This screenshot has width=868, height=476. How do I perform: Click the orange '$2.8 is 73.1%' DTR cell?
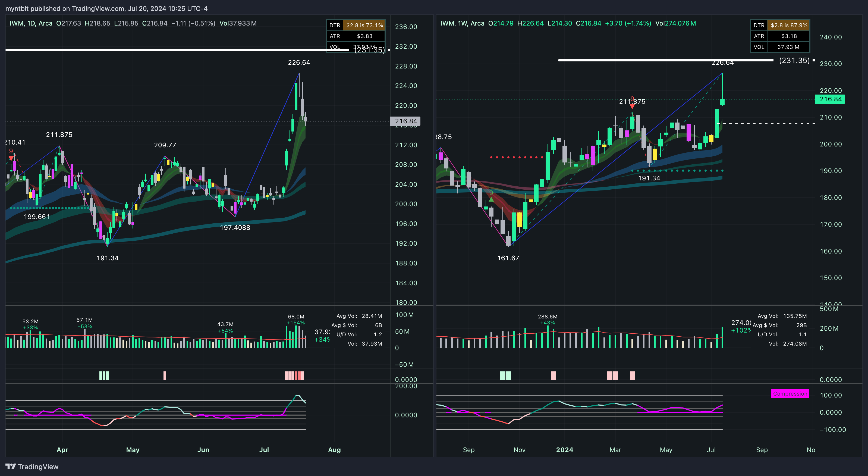pos(364,25)
